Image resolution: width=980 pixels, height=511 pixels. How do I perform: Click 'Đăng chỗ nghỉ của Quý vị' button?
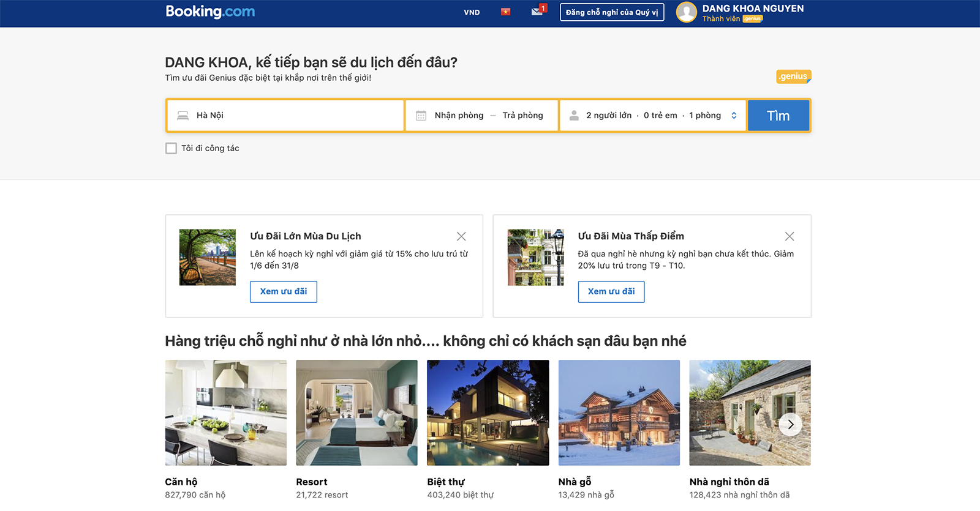(612, 12)
